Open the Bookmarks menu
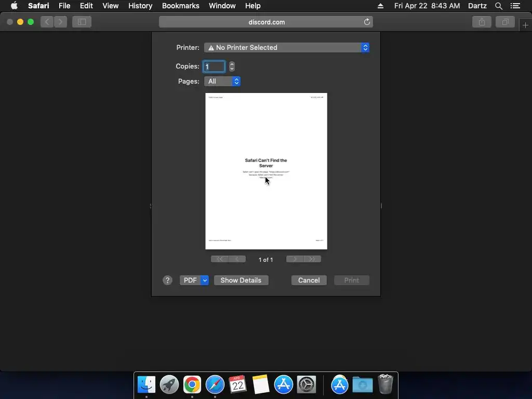The height and width of the screenshot is (399, 532). pyautogui.click(x=180, y=6)
